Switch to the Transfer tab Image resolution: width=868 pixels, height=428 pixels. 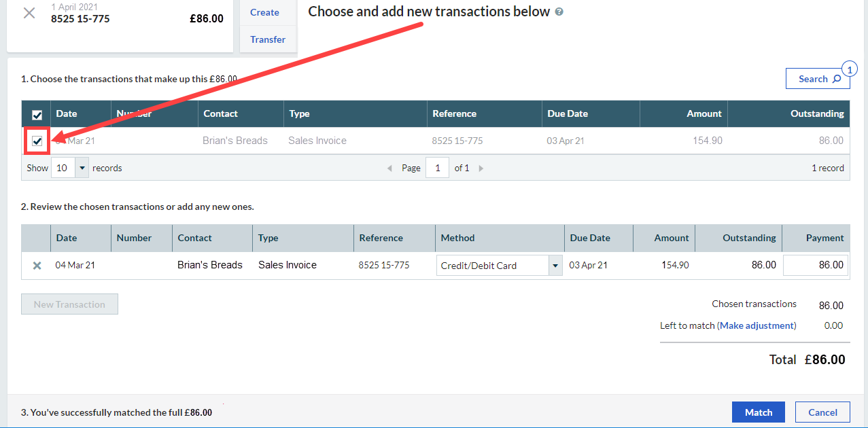tap(268, 39)
